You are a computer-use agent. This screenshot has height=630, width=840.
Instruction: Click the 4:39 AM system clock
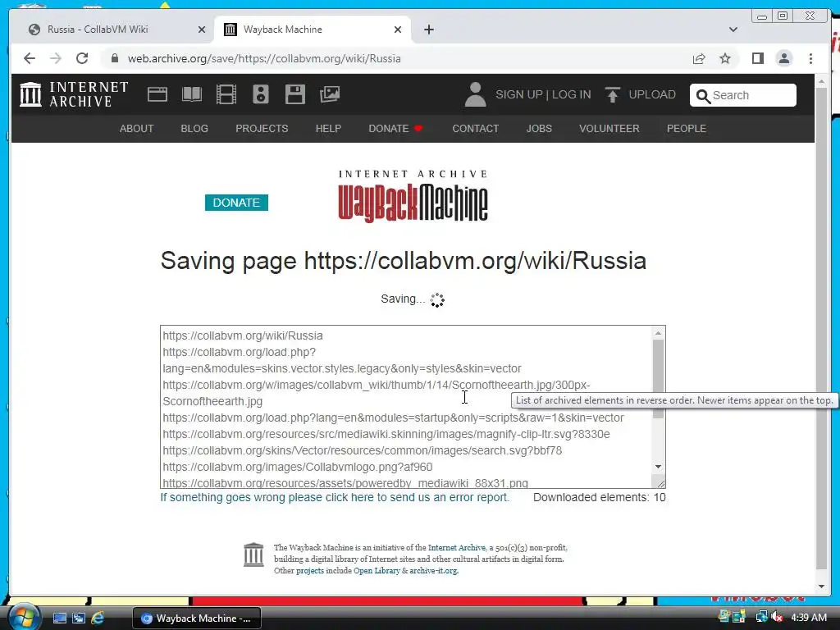coord(808,617)
